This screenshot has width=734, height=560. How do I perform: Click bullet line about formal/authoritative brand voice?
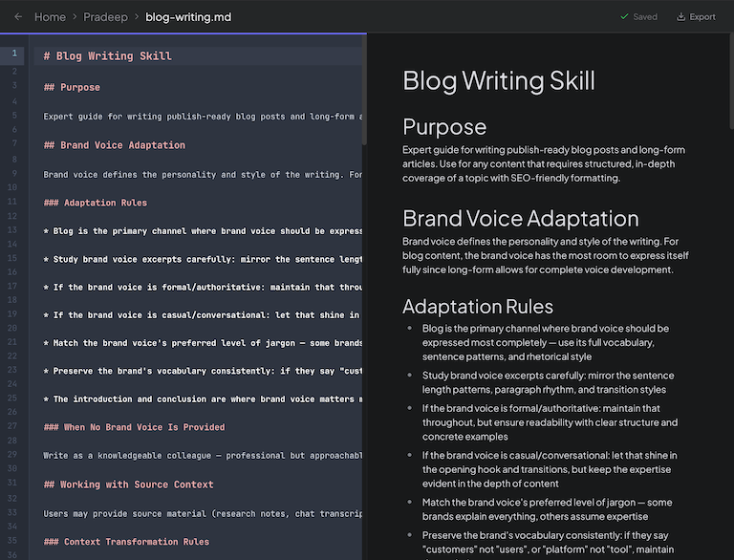tap(203, 287)
